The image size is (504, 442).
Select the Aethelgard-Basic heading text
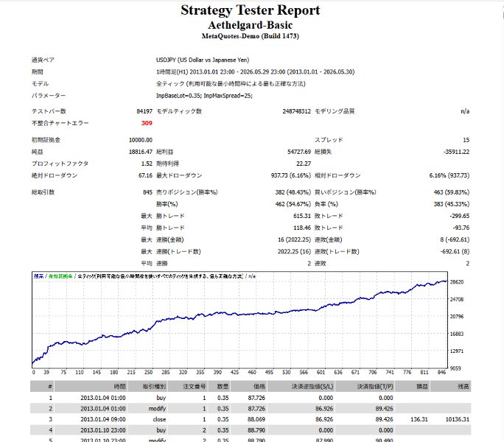[250, 25]
